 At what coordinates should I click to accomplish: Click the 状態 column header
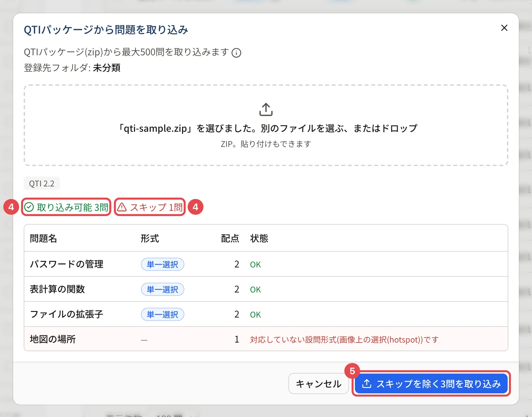(259, 238)
